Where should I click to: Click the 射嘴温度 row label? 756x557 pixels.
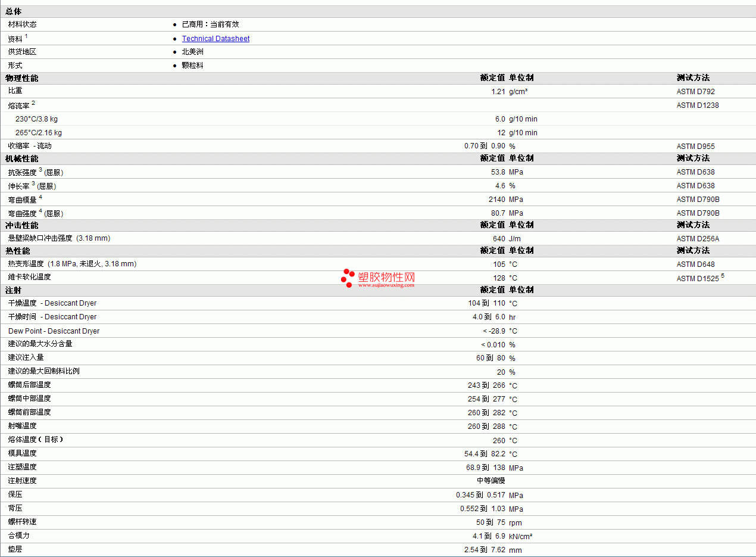(x=22, y=426)
